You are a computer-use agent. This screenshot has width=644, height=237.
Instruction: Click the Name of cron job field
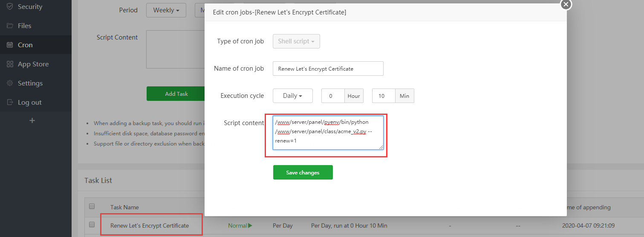[328, 69]
